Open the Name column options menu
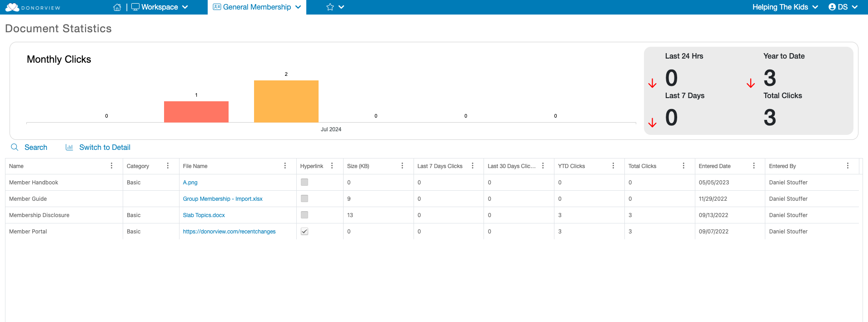Viewport: 868px width, 322px height. pos(111,166)
